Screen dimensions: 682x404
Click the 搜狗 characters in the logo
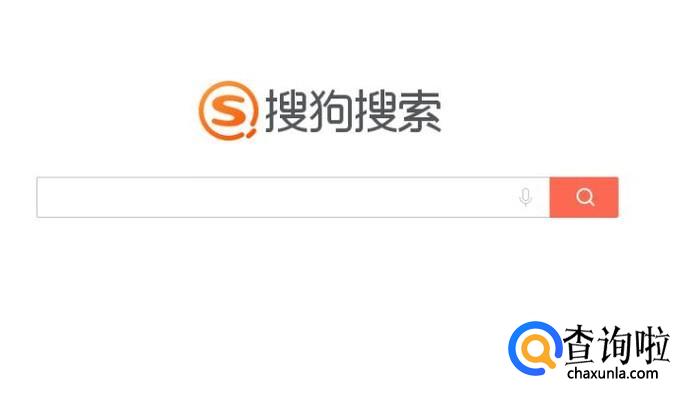308,111
